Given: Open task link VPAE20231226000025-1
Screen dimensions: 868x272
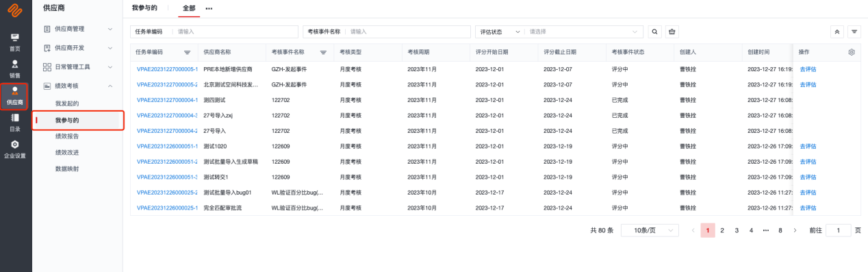Looking at the screenshot, I should point(167,208).
